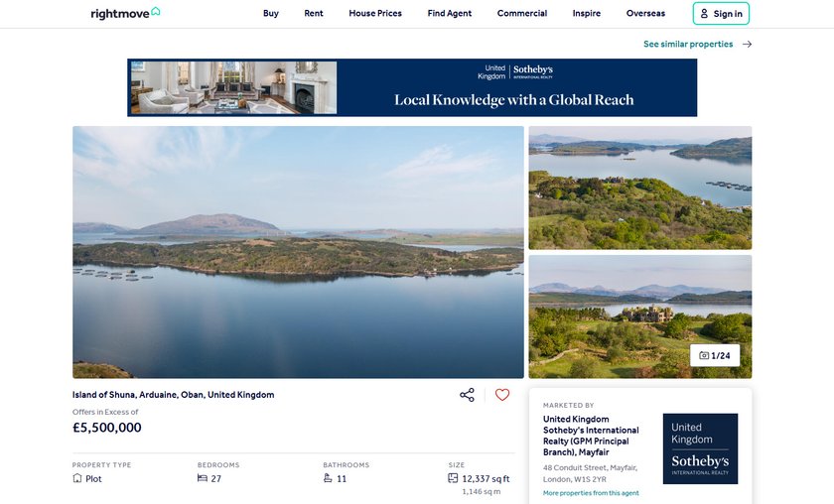
Task: Share this property listing
Action: pyautogui.click(x=467, y=395)
